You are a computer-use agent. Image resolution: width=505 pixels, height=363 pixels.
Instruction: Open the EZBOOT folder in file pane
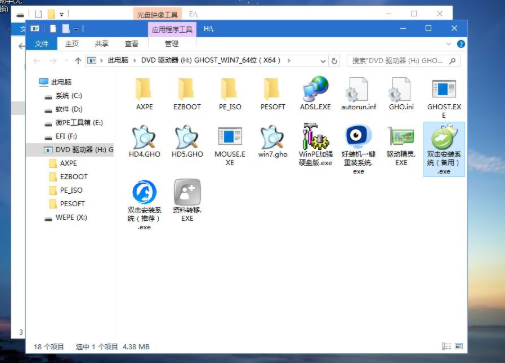187,93
